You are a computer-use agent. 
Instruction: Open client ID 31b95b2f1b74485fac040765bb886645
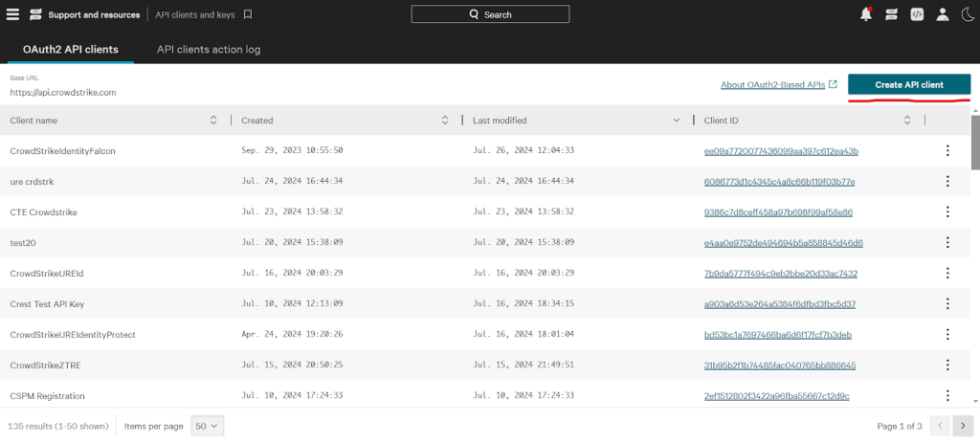point(780,365)
